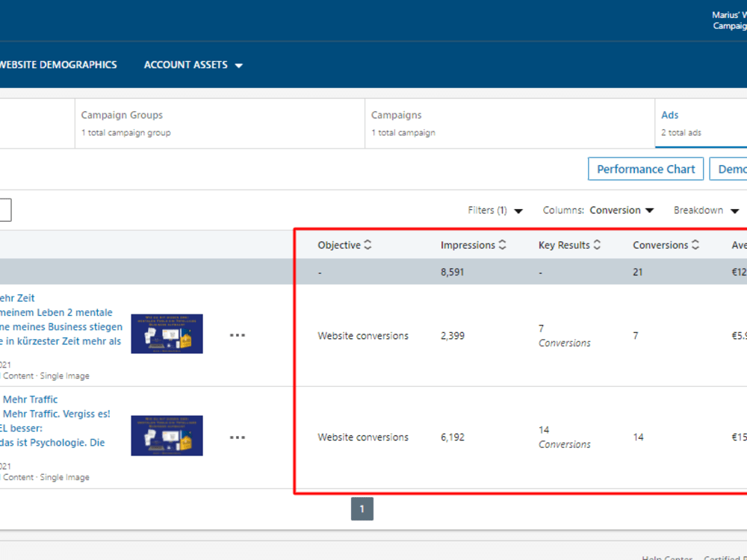
Task: Click impressions value 2,399
Action: [x=452, y=336]
